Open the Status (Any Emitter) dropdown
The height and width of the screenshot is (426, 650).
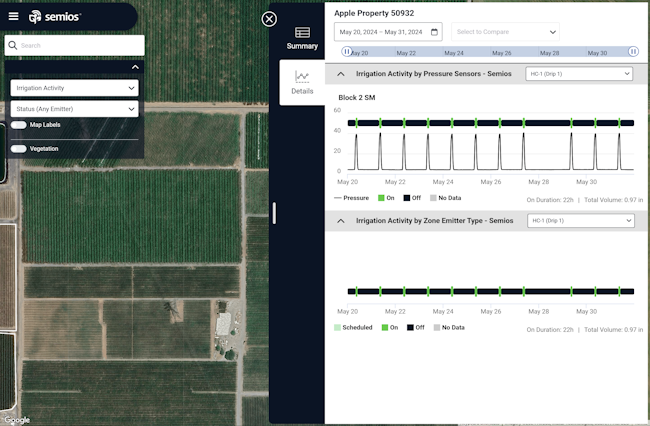75,108
